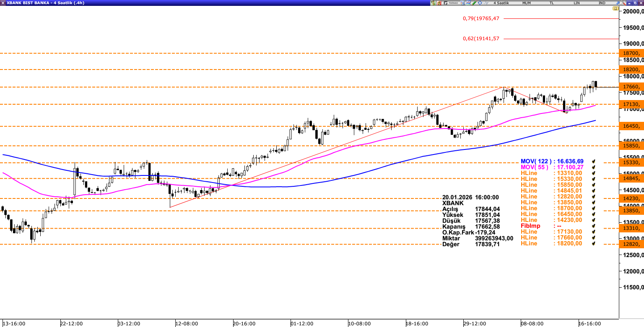Open the MUM chart type dropdown

point(527,3)
